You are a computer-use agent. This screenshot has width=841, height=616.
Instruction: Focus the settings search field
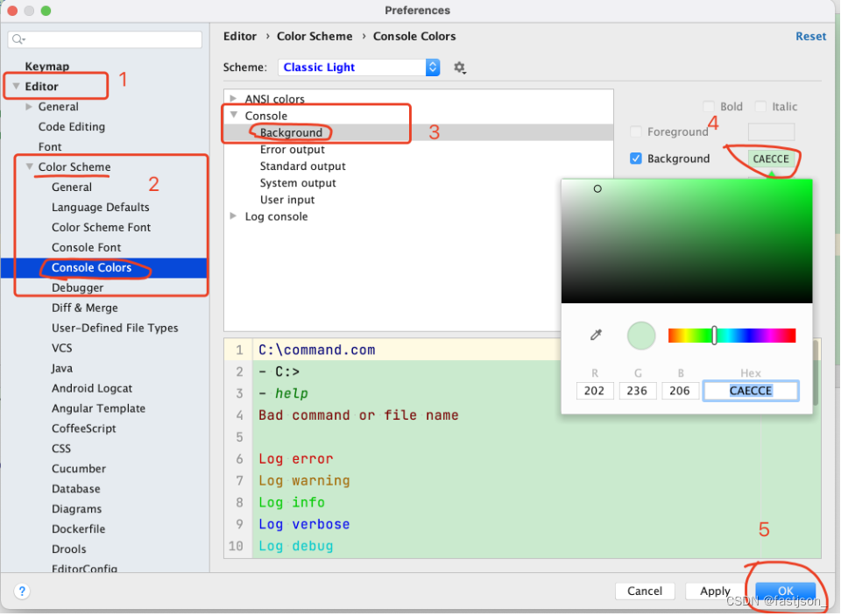tap(105, 39)
